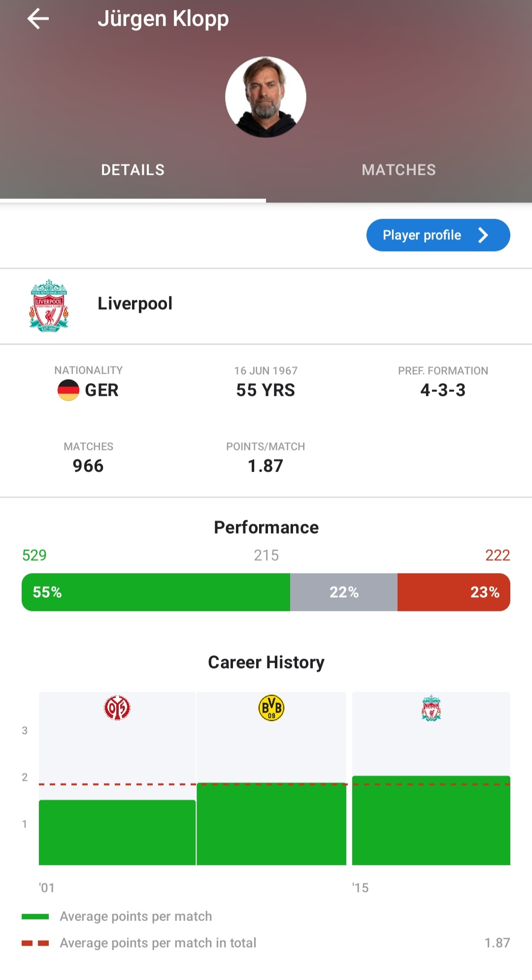This screenshot has height=980, width=532.
Task: Tap the chevron on Player profile
Action: coord(483,235)
